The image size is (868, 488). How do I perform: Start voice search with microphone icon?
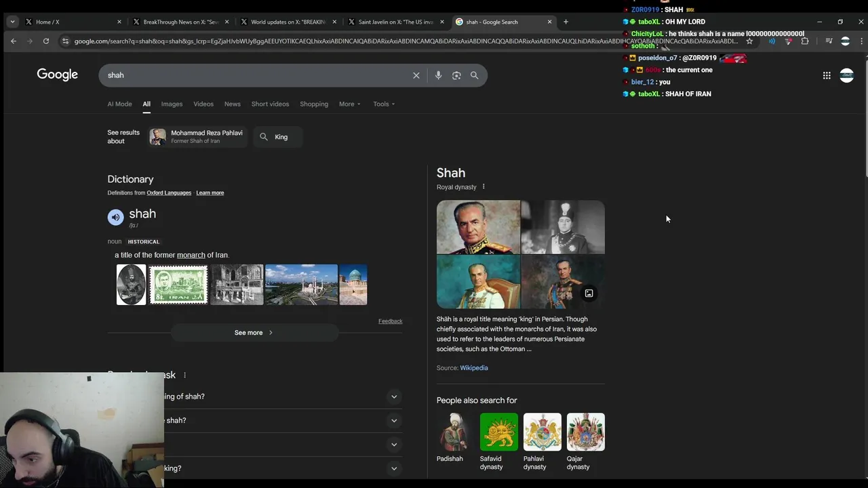click(x=438, y=75)
